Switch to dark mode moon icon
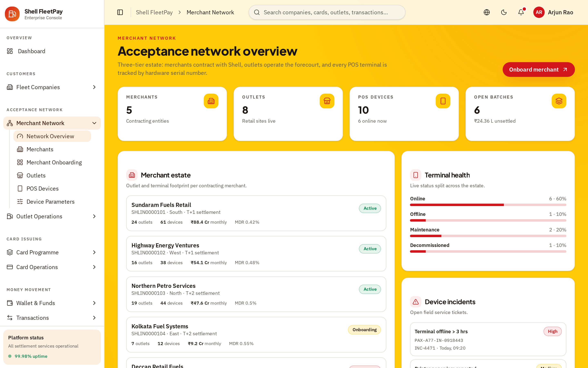This screenshot has height=368, width=588. [x=504, y=12]
